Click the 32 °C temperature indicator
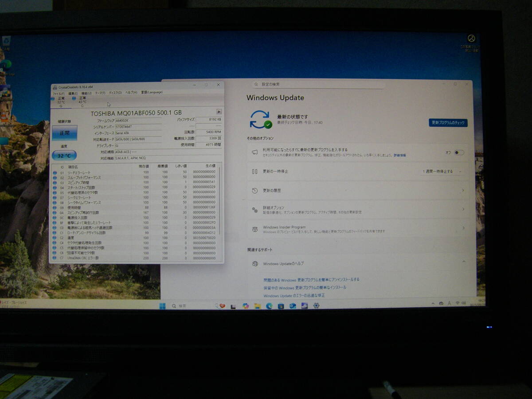Screen dimensions: 532x399 pos(64,156)
